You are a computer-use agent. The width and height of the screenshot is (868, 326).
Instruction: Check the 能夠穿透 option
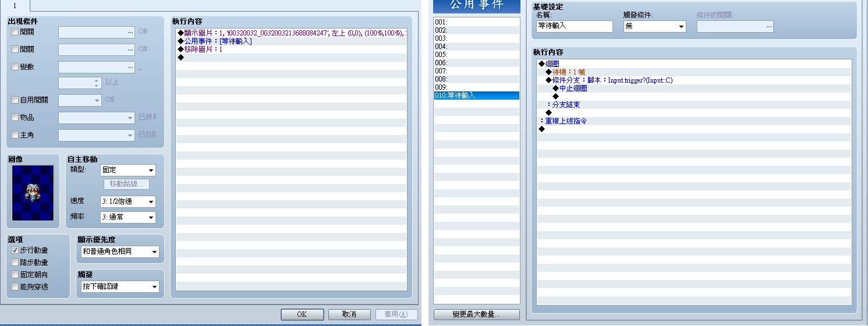15,287
